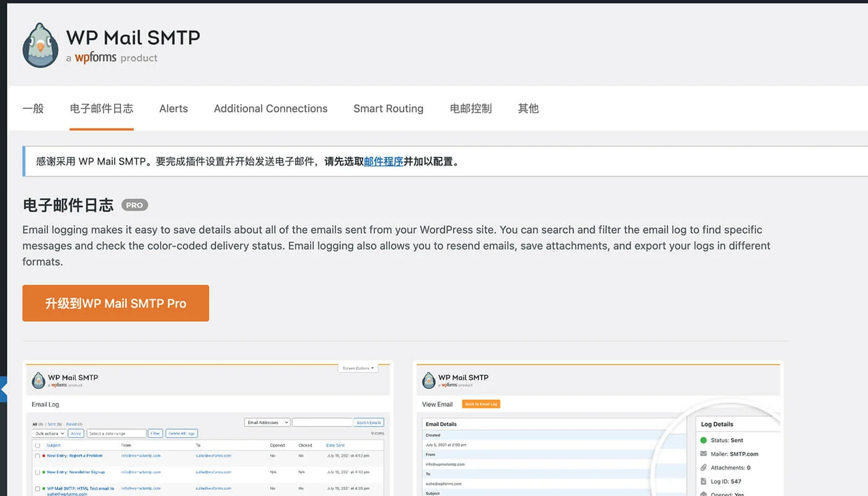Check the select-all checkbox in the Subject header
Image resolution: width=868 pixels, height=496 pixels.
pos(37,445)
